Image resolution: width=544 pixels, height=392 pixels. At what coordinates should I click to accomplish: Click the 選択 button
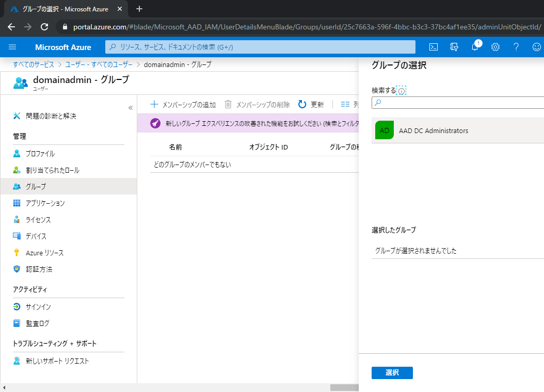click(392, 372)
